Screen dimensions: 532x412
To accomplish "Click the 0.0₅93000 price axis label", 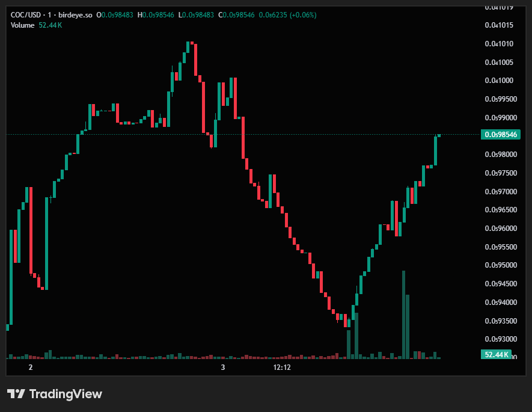I will pyautogui.click(x=501, y=339).
